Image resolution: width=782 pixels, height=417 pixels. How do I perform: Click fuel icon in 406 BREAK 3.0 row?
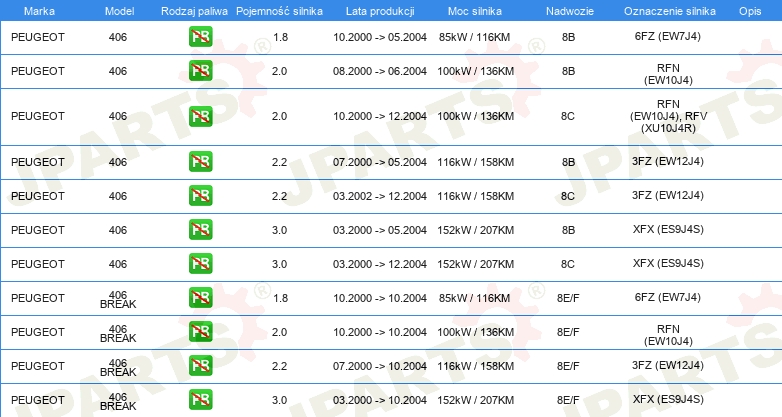(200, 399)
